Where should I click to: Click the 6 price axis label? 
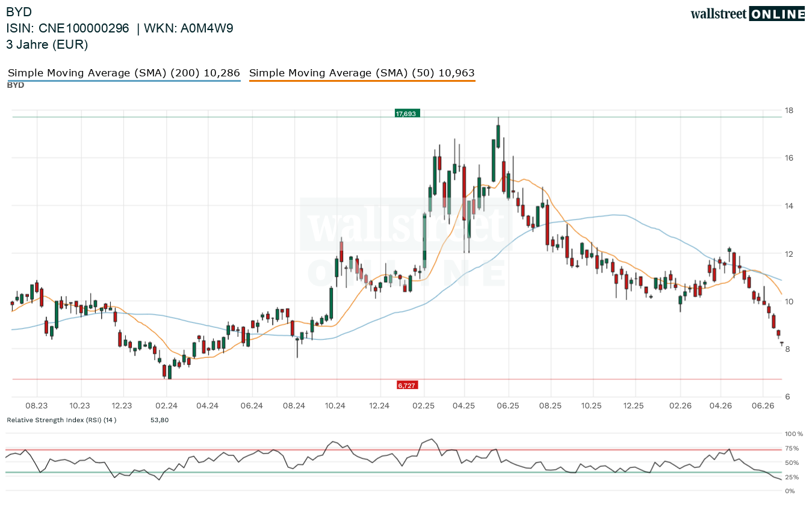[786, 397]
